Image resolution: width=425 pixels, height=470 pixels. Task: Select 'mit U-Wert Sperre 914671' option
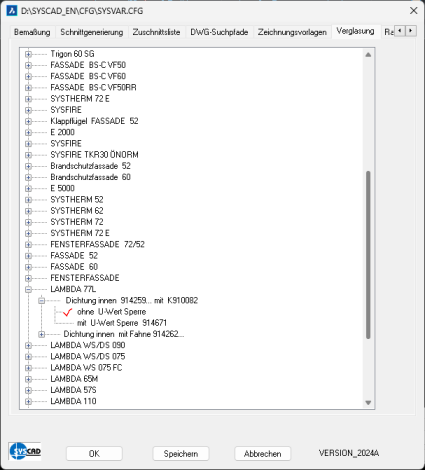click(x=122, y=323)
